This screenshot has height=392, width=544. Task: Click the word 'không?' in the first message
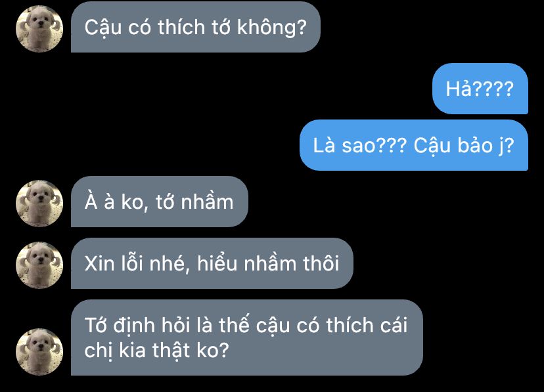point(272,28)
